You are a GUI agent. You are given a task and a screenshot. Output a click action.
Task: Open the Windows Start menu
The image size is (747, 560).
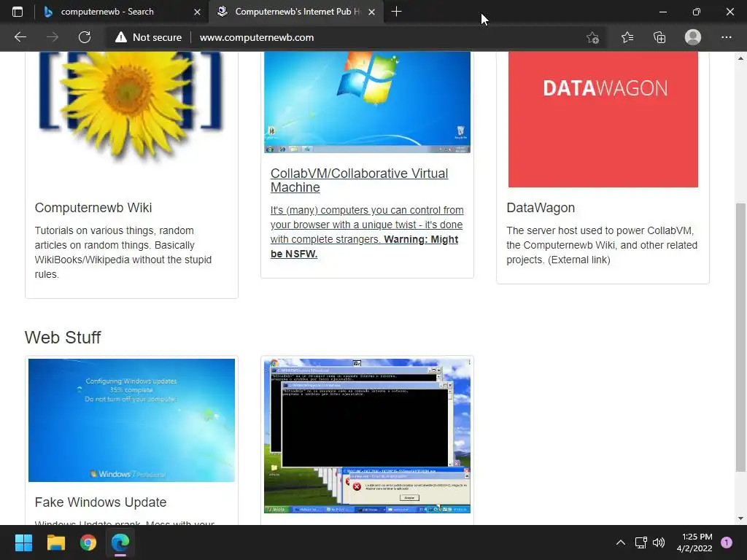[23, 542]
